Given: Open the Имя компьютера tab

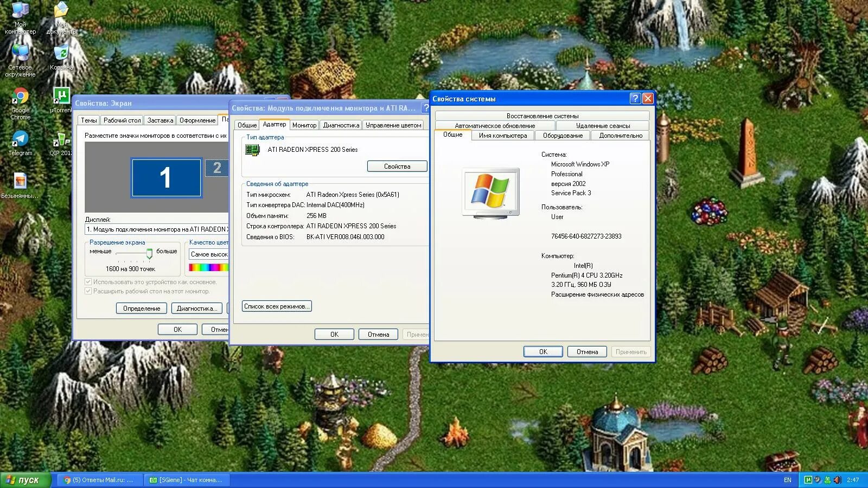Looking at the screenshot, I should (x=503, y=136).
